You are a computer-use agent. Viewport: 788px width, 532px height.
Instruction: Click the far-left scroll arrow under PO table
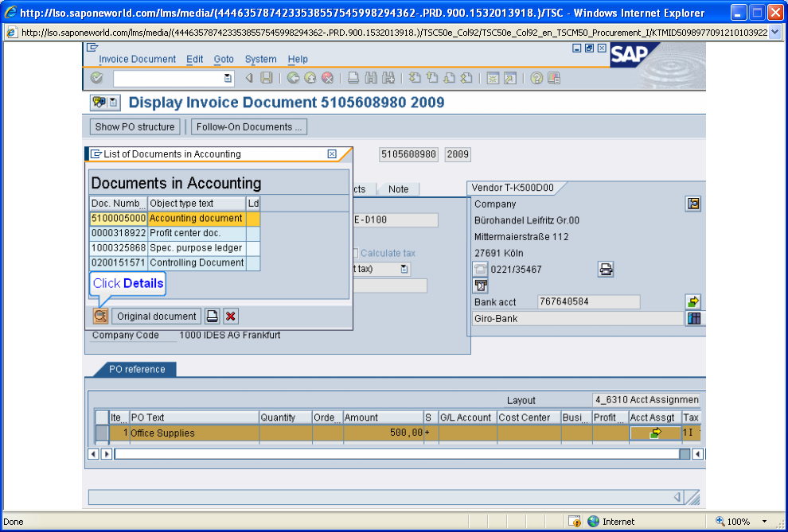(x=93, y=454)
